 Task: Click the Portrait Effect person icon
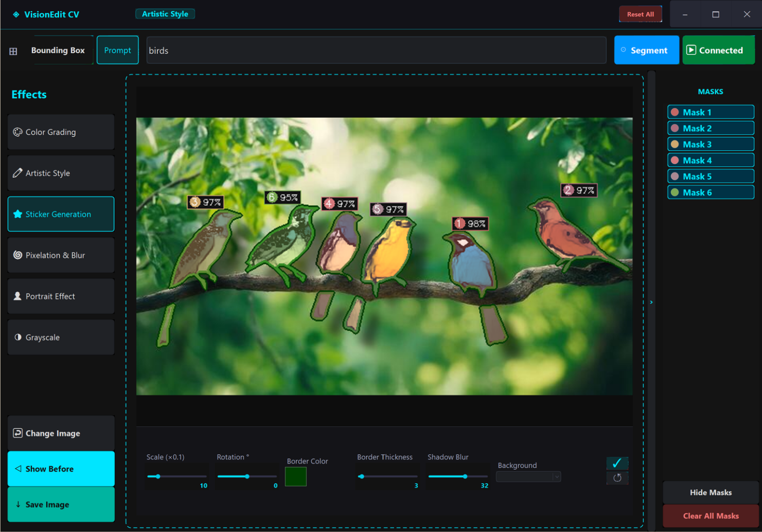[x=17, y=296]
